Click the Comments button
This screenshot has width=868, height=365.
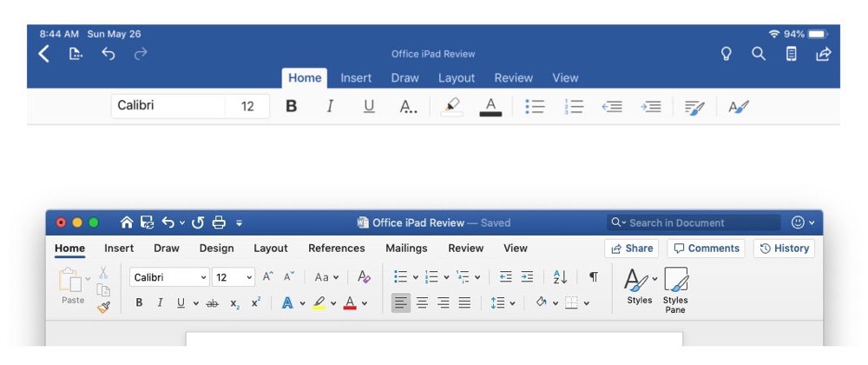pos(707,248)
